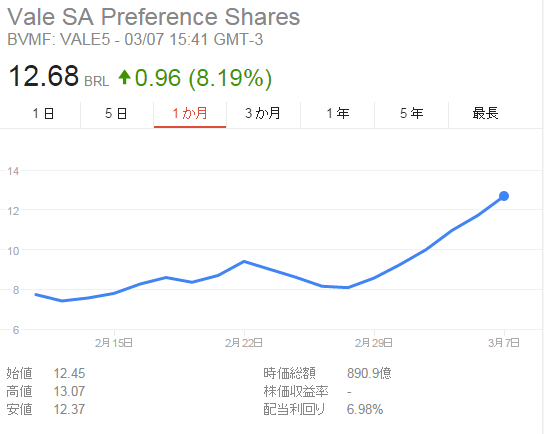The image size is (544, 434).
Task: Click the 3月7日 date axis label
Action: pos(504,343)
